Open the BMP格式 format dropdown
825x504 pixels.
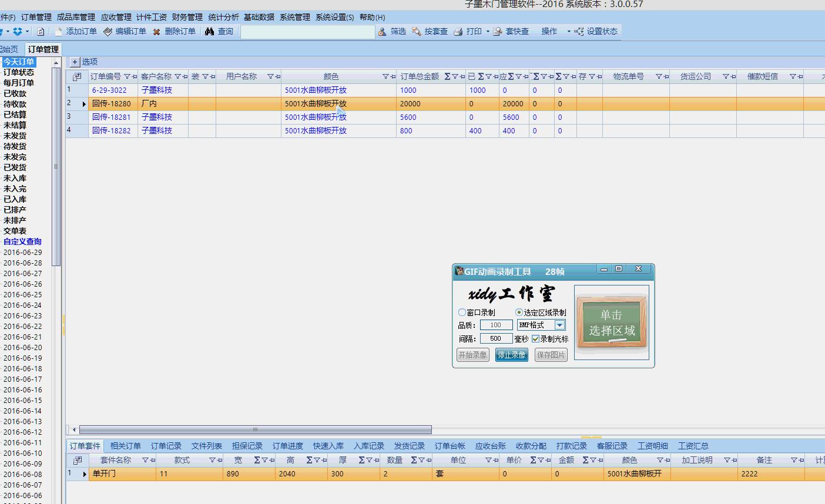point(559,325)
